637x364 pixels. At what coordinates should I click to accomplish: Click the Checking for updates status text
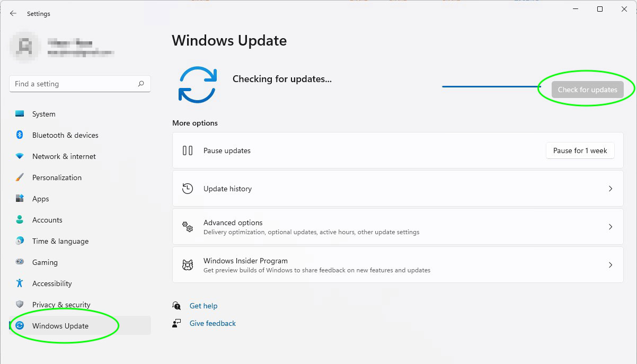[282, 79]
